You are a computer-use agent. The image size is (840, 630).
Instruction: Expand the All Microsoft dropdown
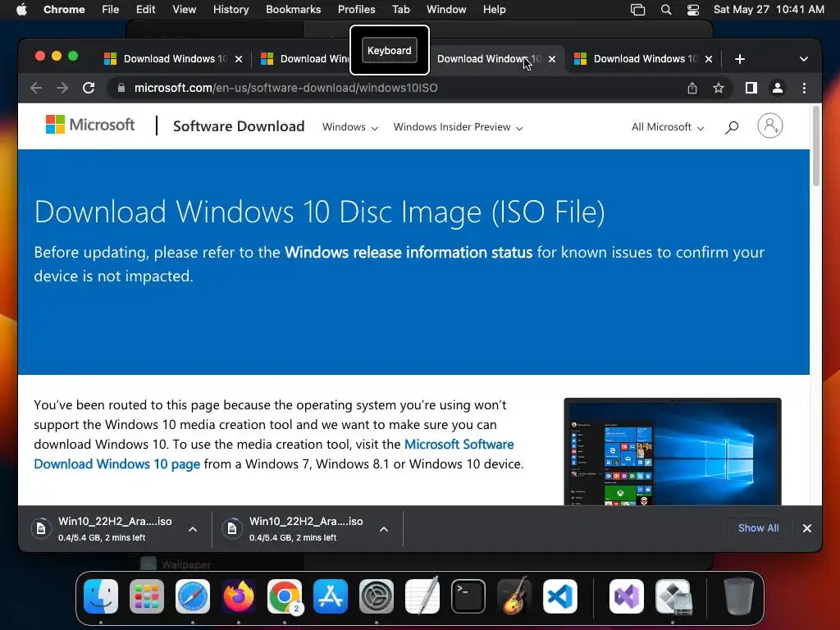pos(668,127)
